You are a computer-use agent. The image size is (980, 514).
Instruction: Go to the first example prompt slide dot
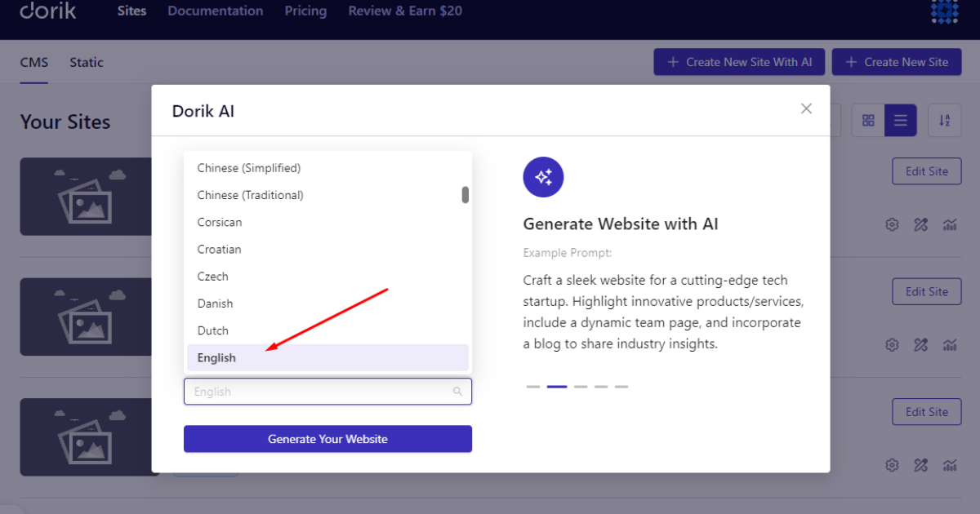click(533, 387)
